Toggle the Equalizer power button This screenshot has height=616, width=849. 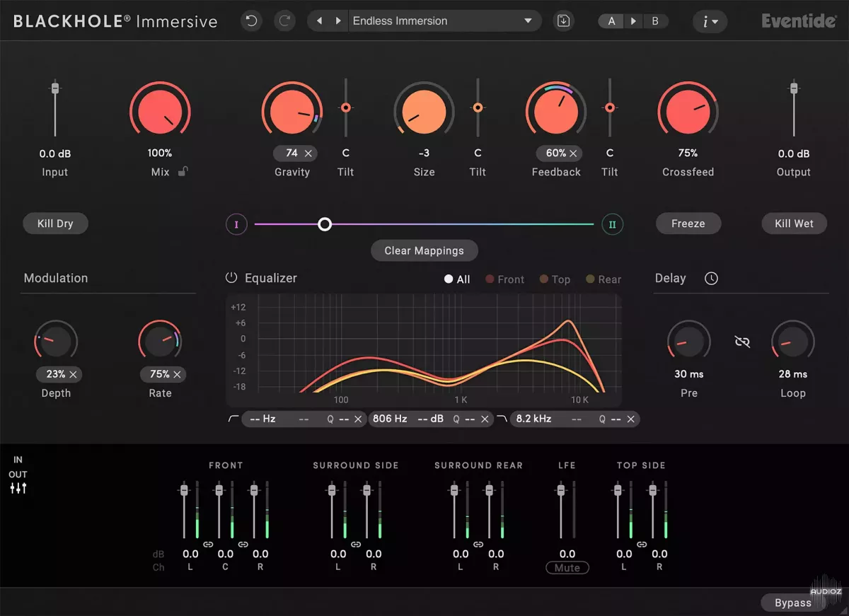coord(231,278)
